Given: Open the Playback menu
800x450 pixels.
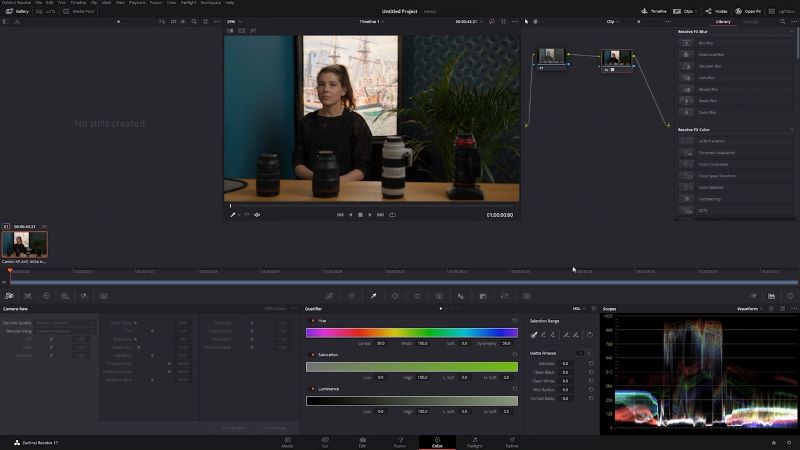Looking at the screenshot, I should (137, 3).
